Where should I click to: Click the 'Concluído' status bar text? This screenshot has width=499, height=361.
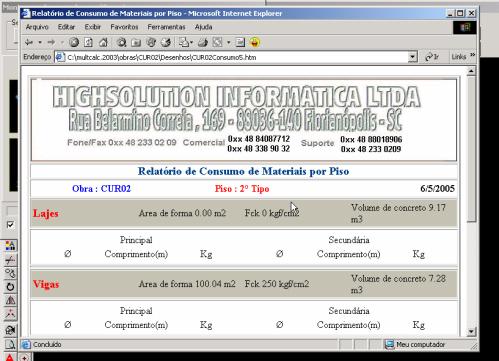[x=47, y=344]
